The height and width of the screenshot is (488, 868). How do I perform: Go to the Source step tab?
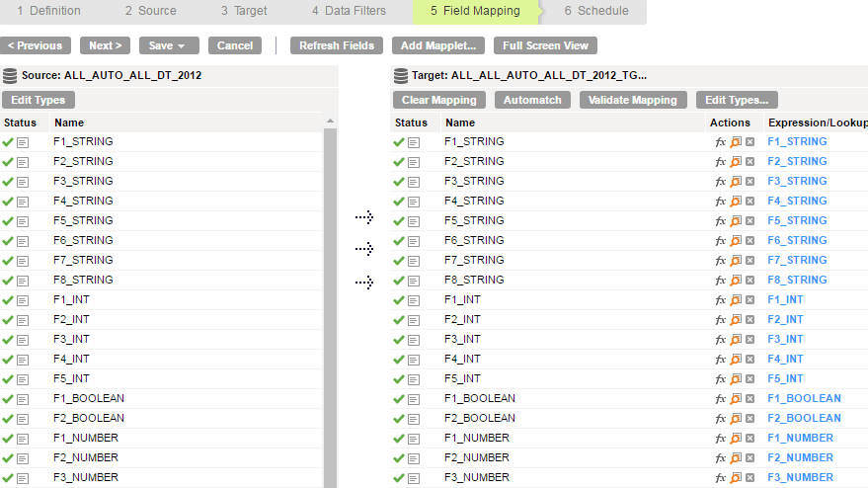click(x=150, y=11)
